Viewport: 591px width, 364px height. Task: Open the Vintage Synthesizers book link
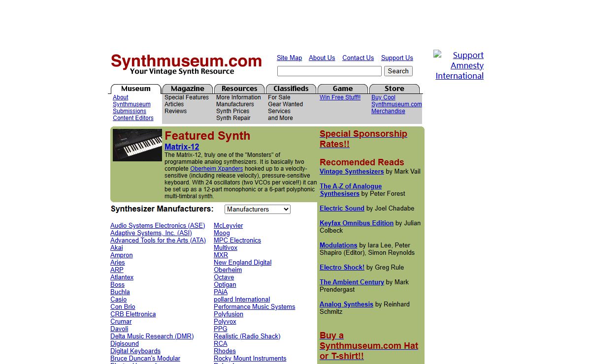click(x=352, y=172)
